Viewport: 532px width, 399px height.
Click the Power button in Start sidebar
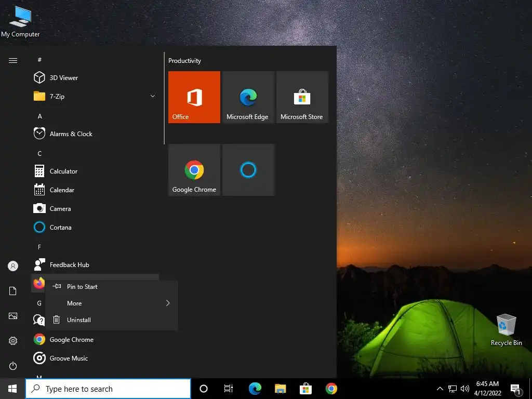[13, 366]
